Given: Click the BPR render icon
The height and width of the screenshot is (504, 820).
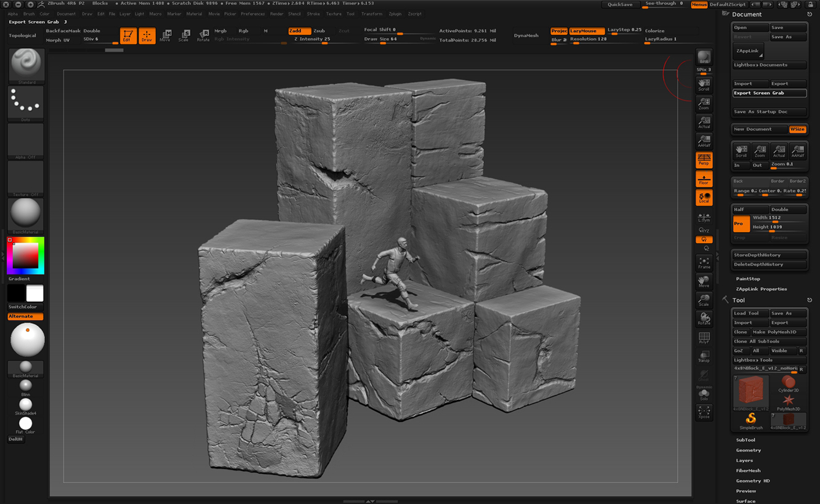Looking at the screenshot, I should point(704,57).
